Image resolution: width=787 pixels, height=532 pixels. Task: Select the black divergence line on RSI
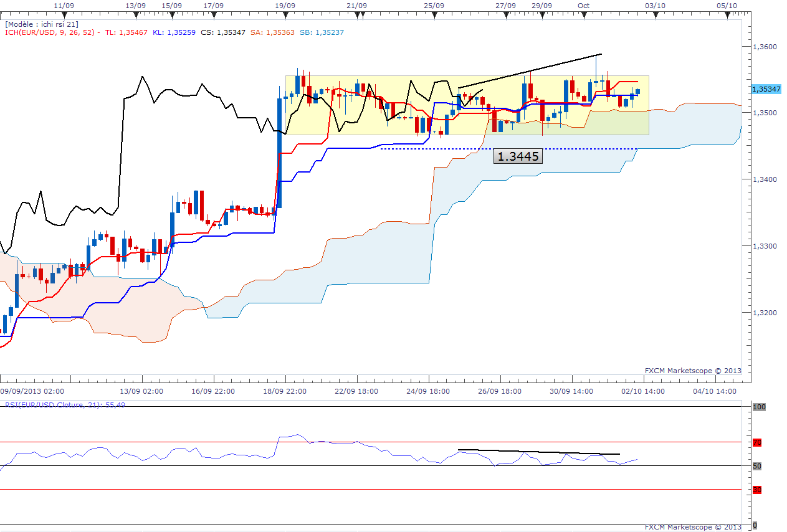pyautogui.click(x=539, y=452)
